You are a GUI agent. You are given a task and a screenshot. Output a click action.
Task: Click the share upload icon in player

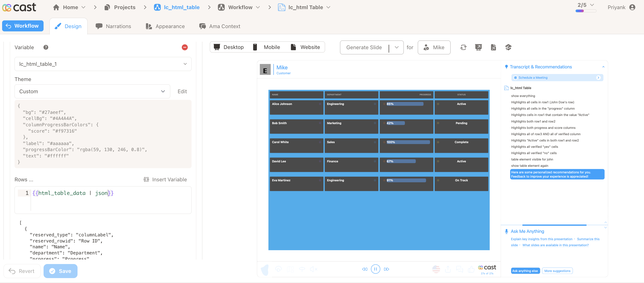(448, 269)
